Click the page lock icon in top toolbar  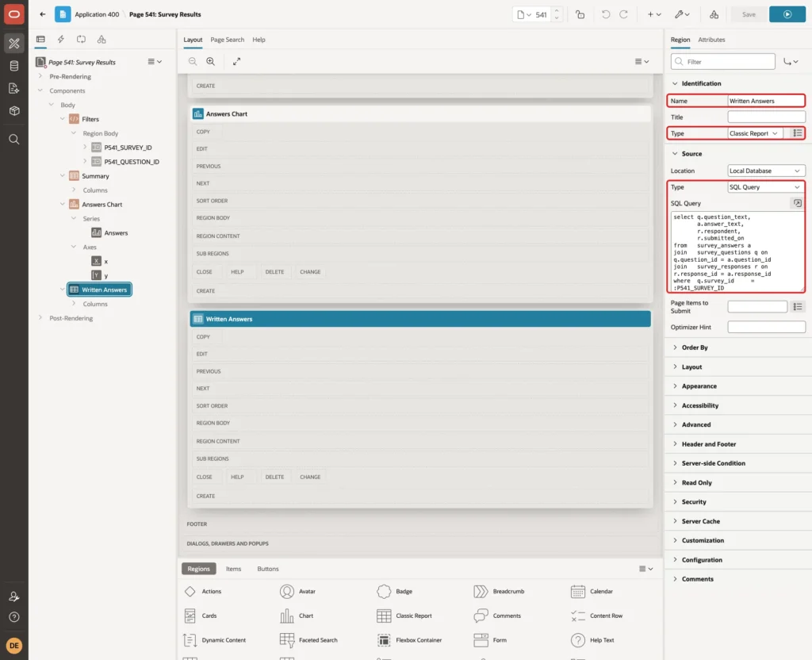coord(580,14)
